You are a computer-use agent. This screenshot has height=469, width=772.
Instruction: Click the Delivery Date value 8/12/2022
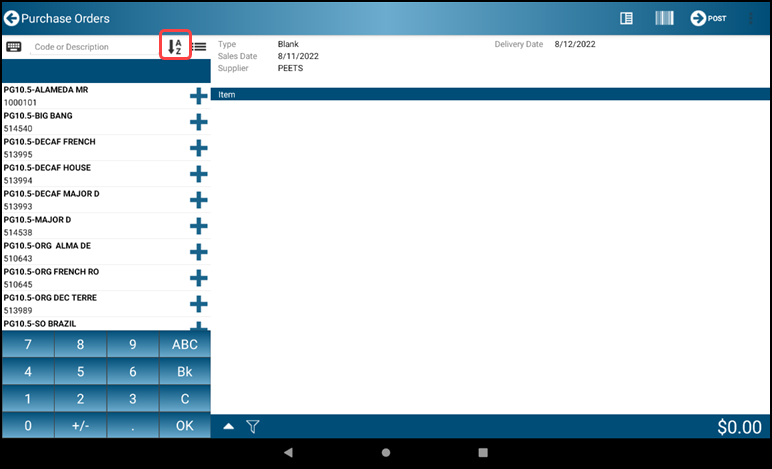tap(575, 44)
